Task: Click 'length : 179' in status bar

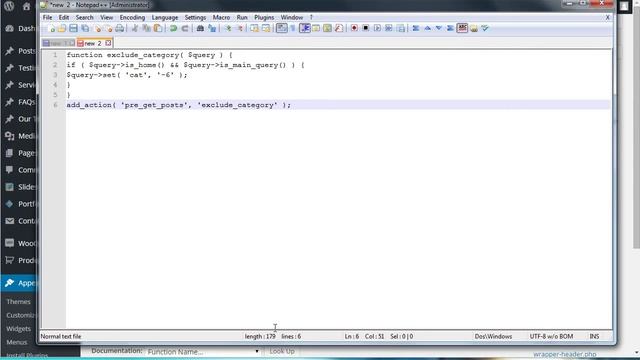Action: 260,336
